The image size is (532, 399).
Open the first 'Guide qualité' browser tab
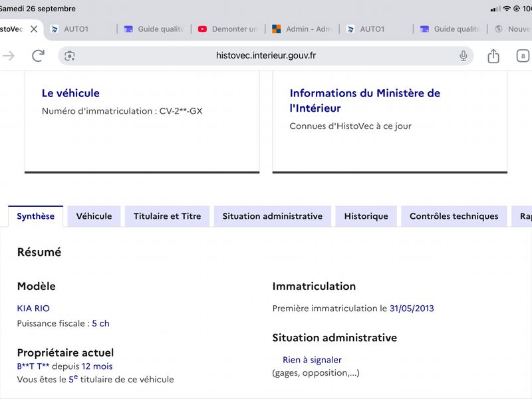[154, 29]
